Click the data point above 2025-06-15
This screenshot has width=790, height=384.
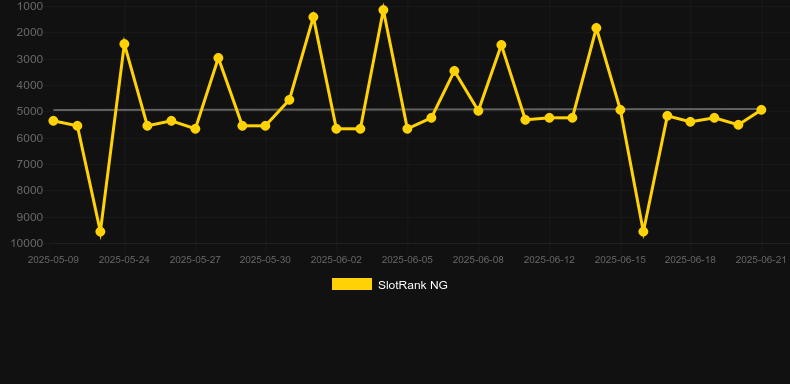[x=621, y=110]
